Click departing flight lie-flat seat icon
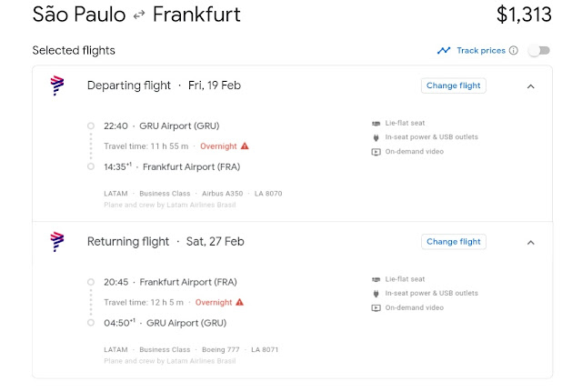The image size is (582, 392). [376, 123]
